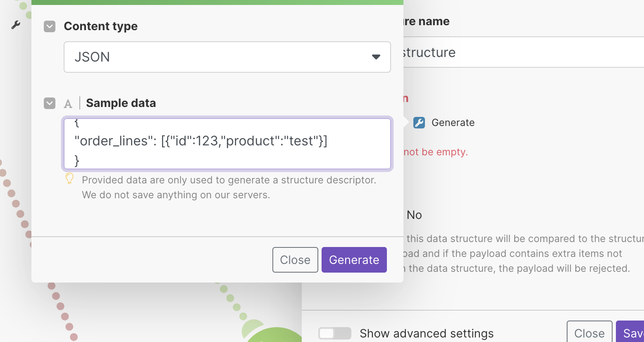This screenshot has height=342, width=644.
Task: Click the lightbulb hint icon
Action: click(x=69, y=178)
